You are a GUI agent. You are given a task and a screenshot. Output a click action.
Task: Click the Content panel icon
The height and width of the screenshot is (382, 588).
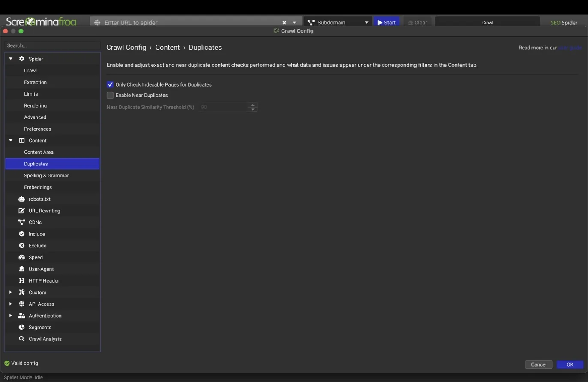21,141
